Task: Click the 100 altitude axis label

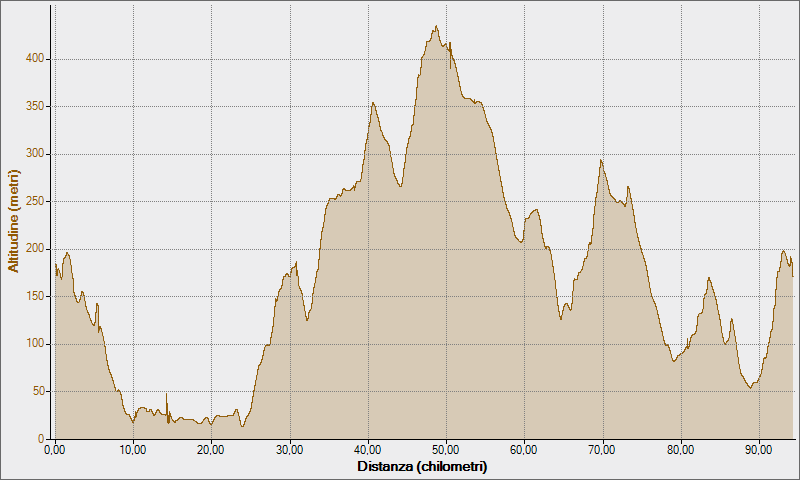Action: tap(35, 344)
